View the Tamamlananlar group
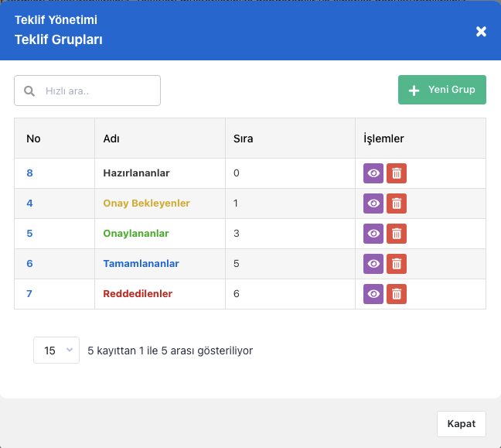The height and width of the screenshot is (448, 501). tap(373, 264)
